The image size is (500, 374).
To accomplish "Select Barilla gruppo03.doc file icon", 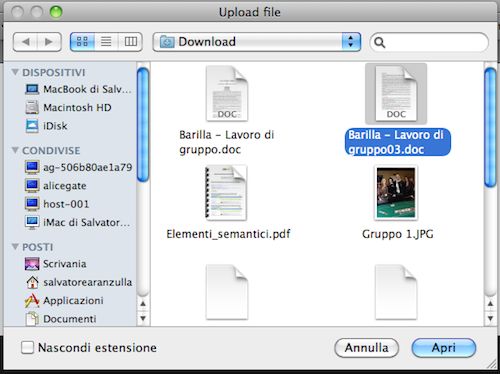I will click(x=396, y=93).
